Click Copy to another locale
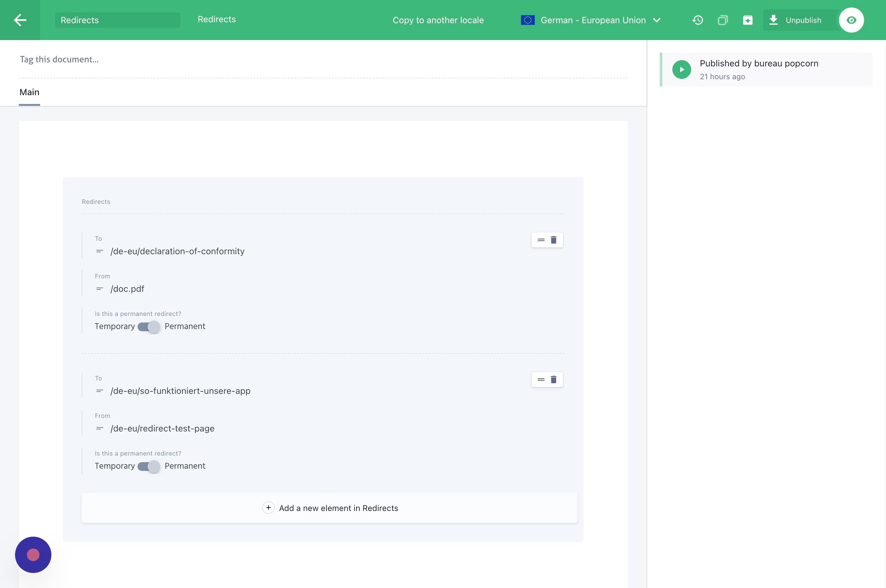This screenshot has width=886, height=588. 438,20
